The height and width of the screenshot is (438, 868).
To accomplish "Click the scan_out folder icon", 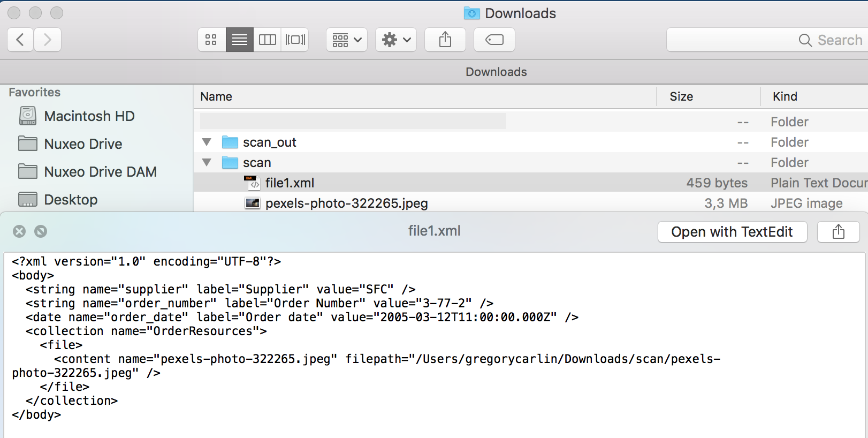I will click(x=230, y=142).
